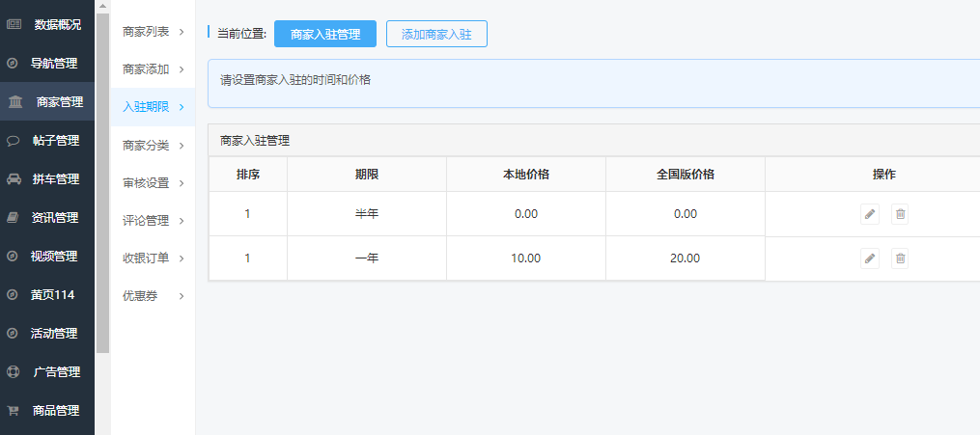The width and height of the screenshot is (980, 435).
Task: Click the sidebar vertical scrollbar thumb
Action: point(102,182)
